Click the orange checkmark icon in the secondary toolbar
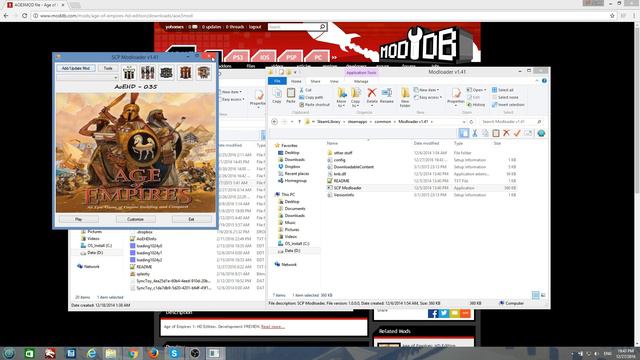Image resolution: width=640 pixels, height=360 pixels. click(x=517, y=133)
